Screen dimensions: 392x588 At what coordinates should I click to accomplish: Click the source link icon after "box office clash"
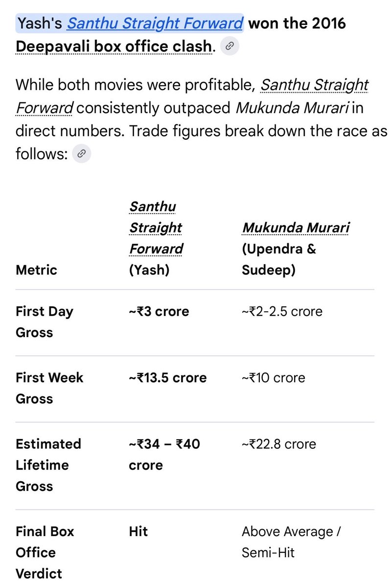click(x=230, y=47)
